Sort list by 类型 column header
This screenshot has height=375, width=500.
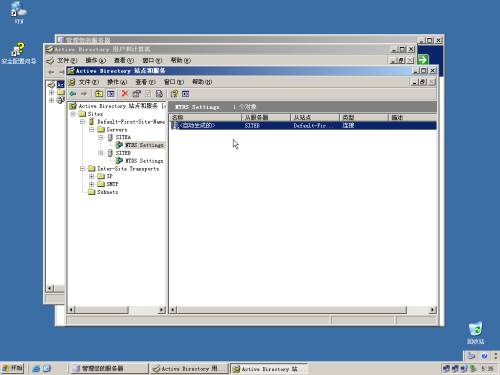pyautogui.click(x=364, y=117)
